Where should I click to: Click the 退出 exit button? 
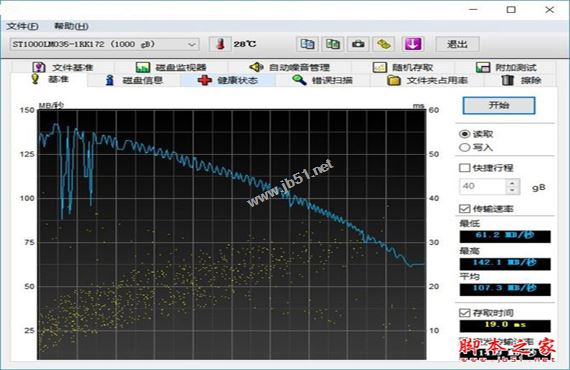457,44
